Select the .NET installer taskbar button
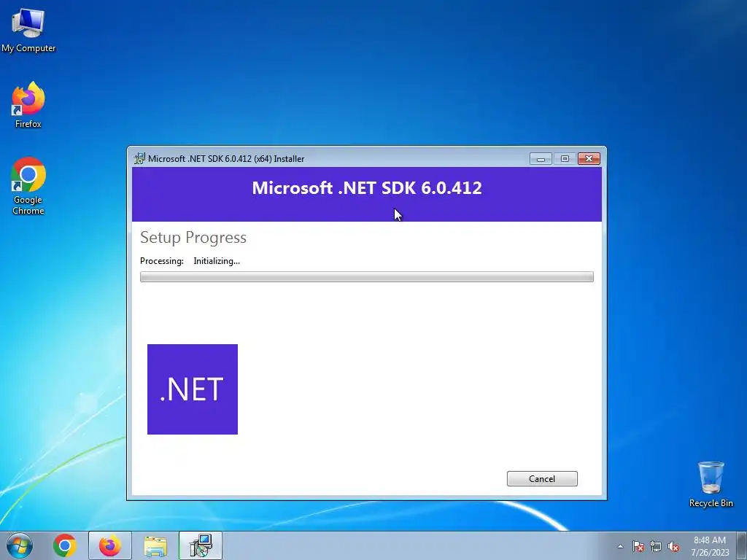Image resolution: width=747 pixels, height=560 pixels. click(x=201, y=545)
